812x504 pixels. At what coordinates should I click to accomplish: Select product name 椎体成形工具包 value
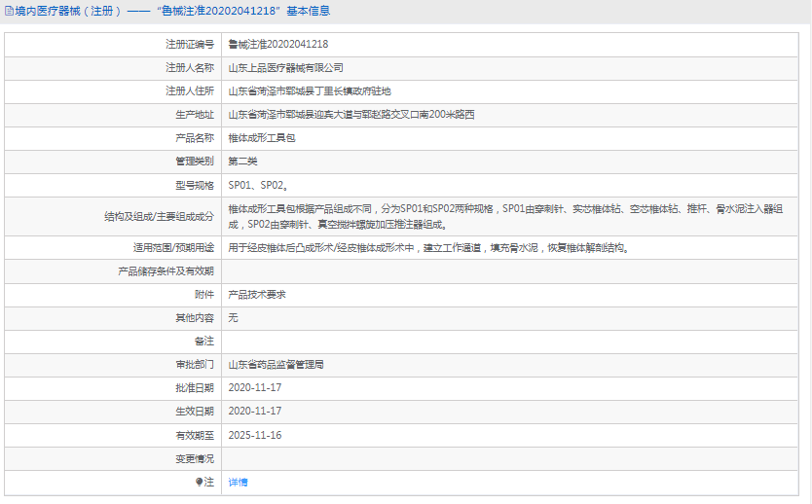point(262,138)
